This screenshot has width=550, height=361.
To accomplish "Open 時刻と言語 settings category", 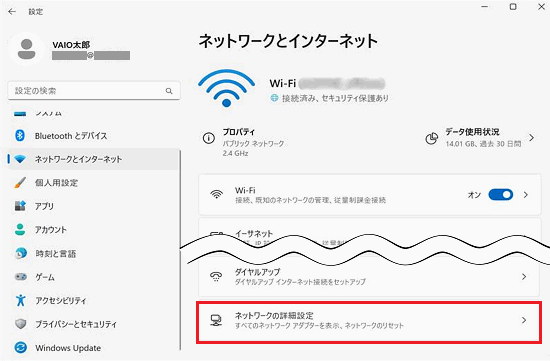I will coord(93,253).
